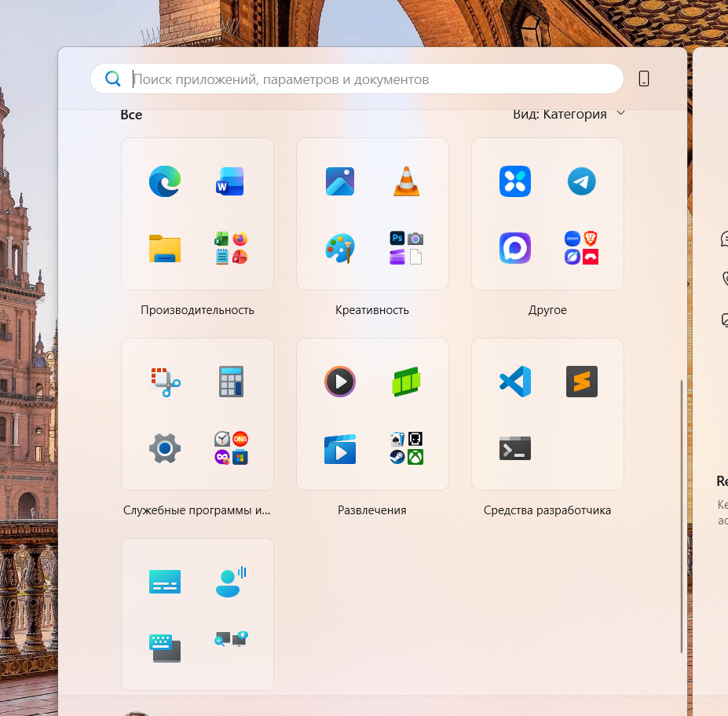Launch Voice access person icon

pyautogui.click(x=231, y=582)
